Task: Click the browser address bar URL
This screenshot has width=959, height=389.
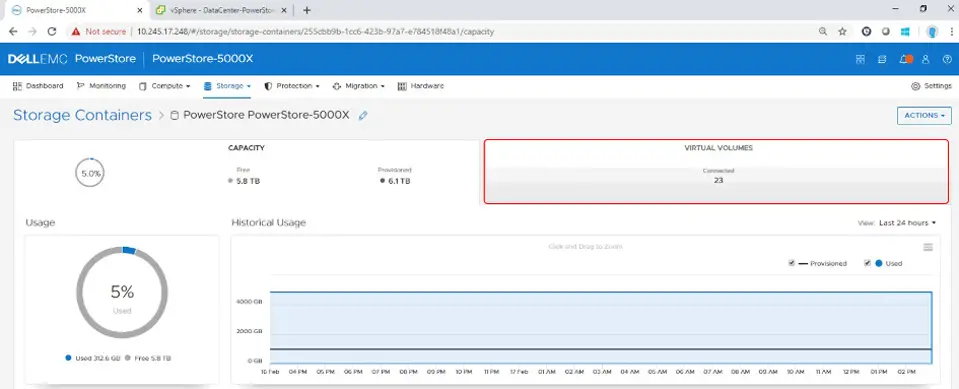Action: pyautogui.click(x=315, y=31)
